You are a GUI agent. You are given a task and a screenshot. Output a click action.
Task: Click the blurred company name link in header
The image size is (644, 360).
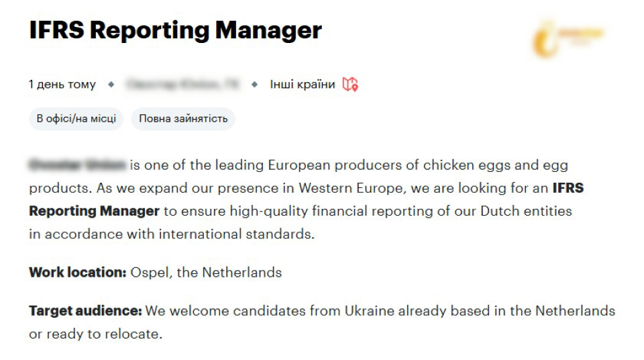182,85
